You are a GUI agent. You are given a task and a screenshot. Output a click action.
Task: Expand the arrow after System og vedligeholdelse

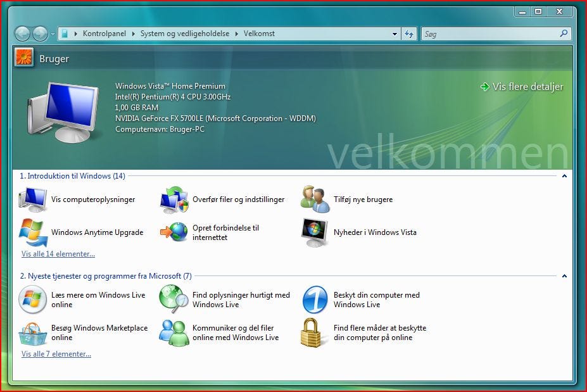coord(237,34)
